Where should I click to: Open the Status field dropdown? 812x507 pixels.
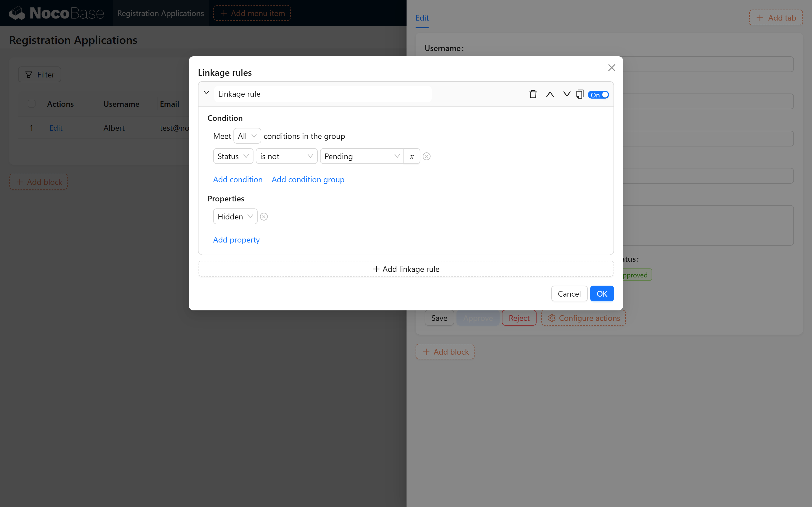click(233, 156)
